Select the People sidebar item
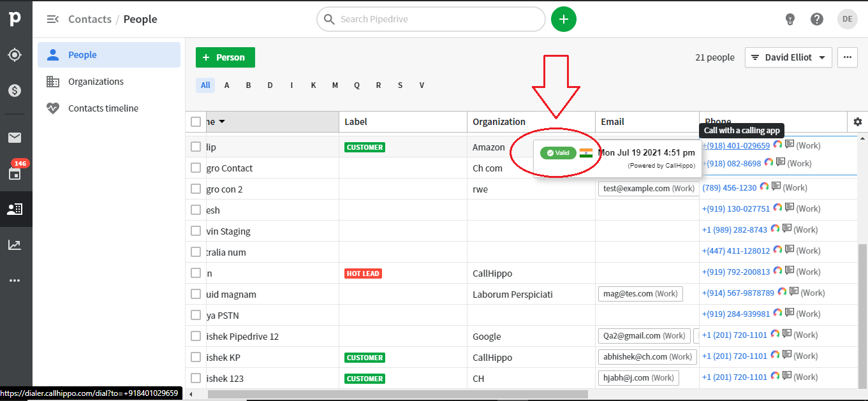Screen dimensions: 868x401 tap(109, 55)
